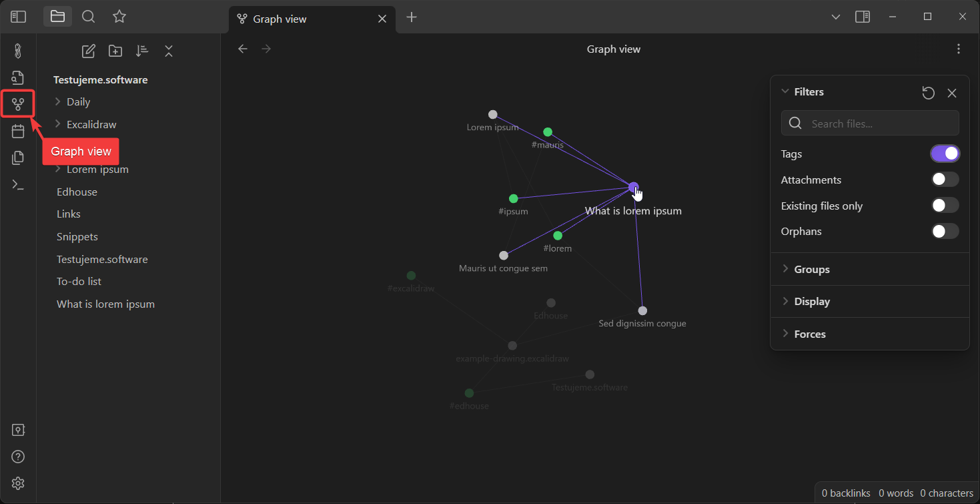Open the Graph view from the left ribbon
The height and width of the screenshot is (504, 980).
(x=18, y=103)
